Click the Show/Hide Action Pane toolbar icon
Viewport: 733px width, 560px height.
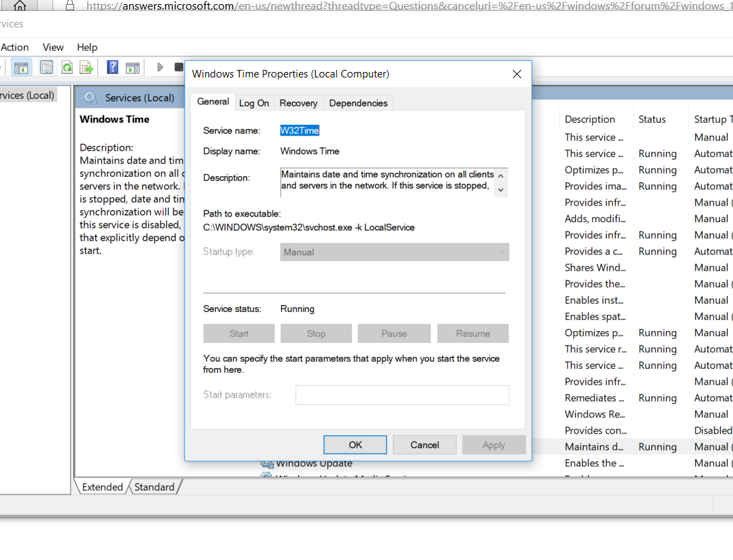133,68
